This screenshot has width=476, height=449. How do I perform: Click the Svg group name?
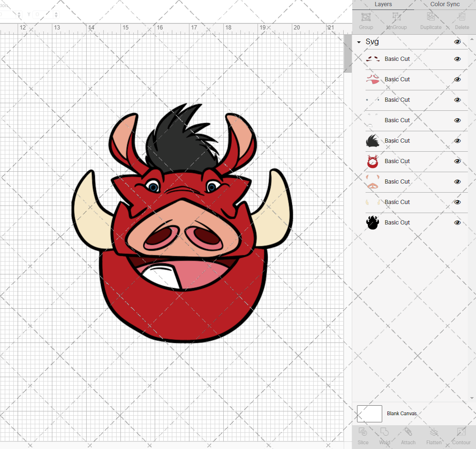click(372, 42)
